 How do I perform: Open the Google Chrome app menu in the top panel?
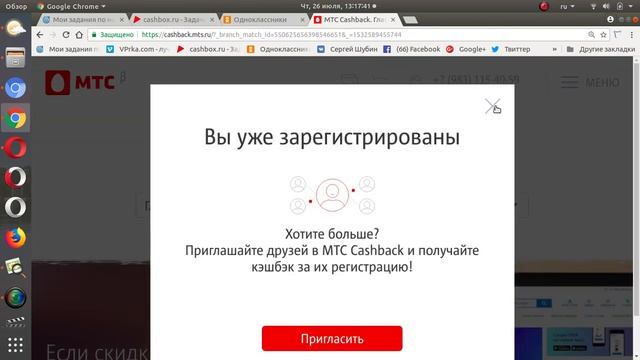[x=71, y=6]
